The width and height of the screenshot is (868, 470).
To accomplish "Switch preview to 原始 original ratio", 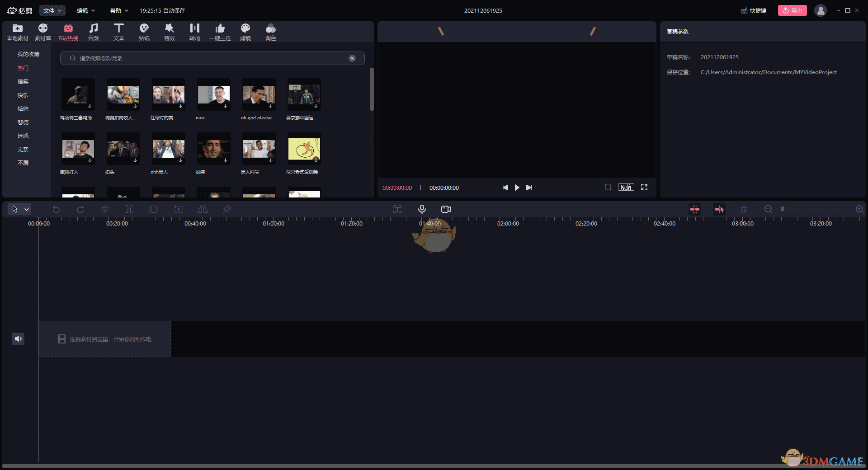I will click(x=626, y=187).
